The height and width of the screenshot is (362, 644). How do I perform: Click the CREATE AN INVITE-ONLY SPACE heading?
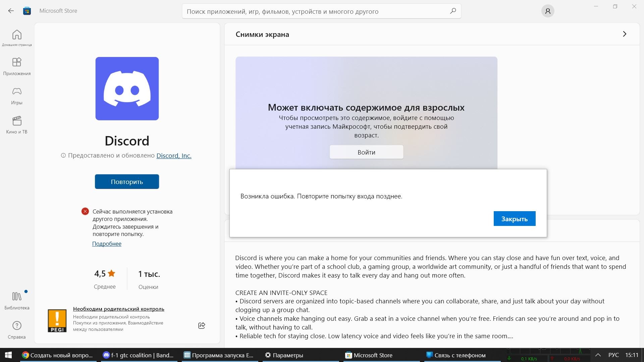pyautogui.click(x=281, y=293)
